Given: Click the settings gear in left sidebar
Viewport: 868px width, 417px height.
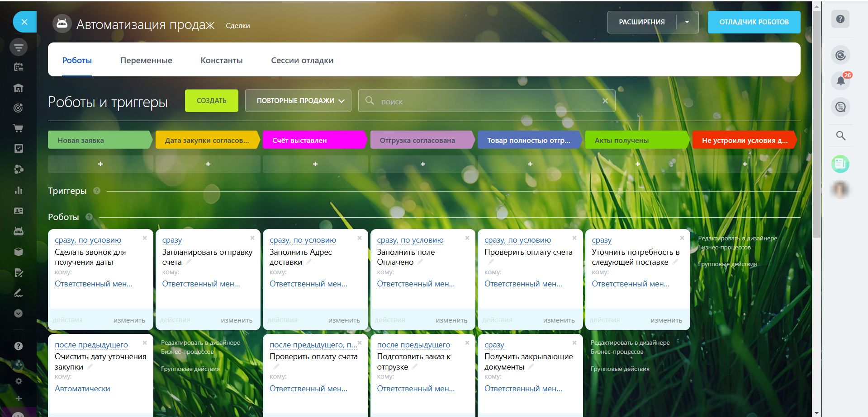Looking at the screenshot, I should pos(19,381).
